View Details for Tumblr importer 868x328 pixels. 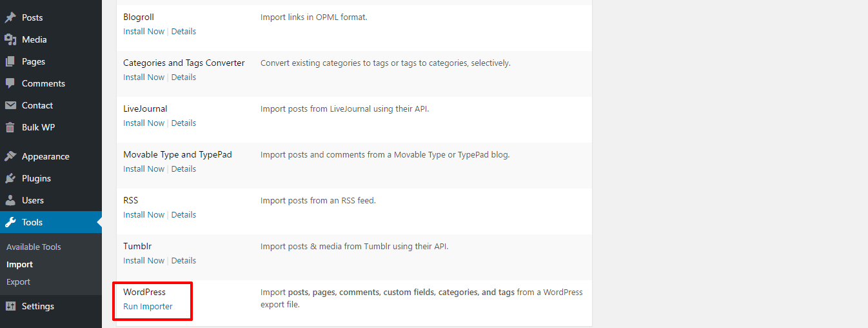(x=184, y=260)
